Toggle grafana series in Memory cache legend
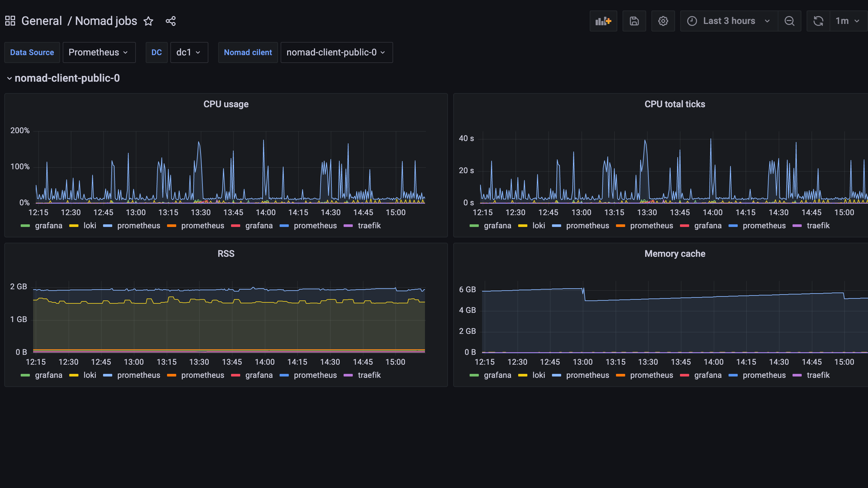 tap(498, 375)
